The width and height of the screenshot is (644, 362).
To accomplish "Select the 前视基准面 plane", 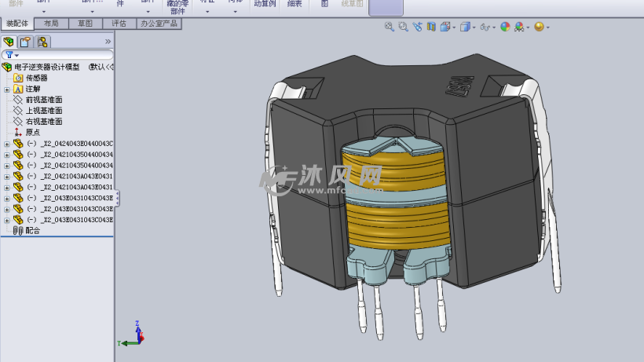I will point(44,100).
